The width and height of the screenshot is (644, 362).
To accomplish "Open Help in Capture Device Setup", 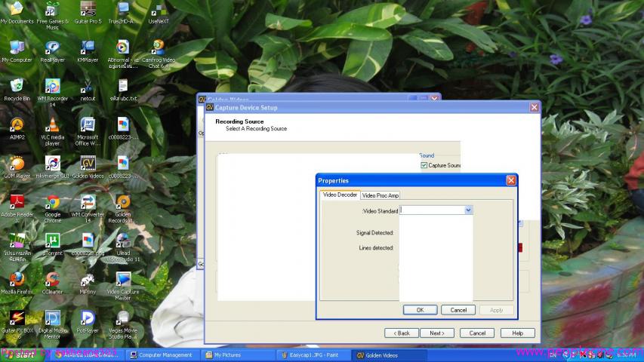I will (517, 333).
